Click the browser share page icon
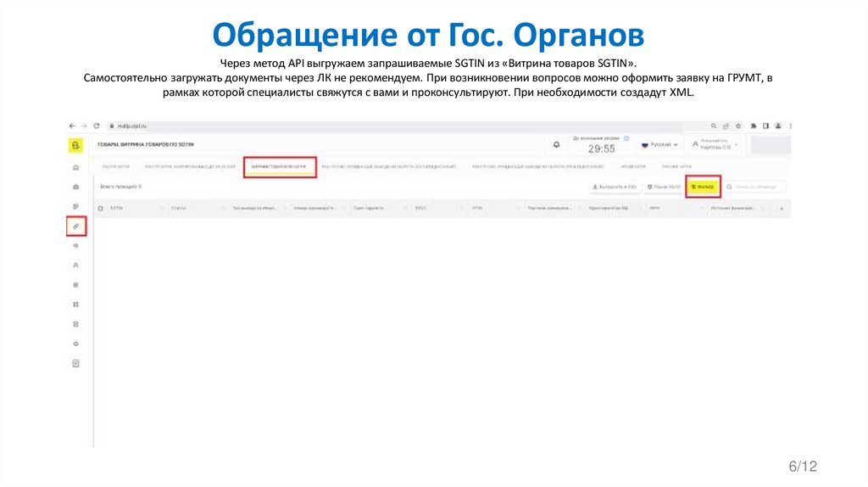 coord(726,126)
